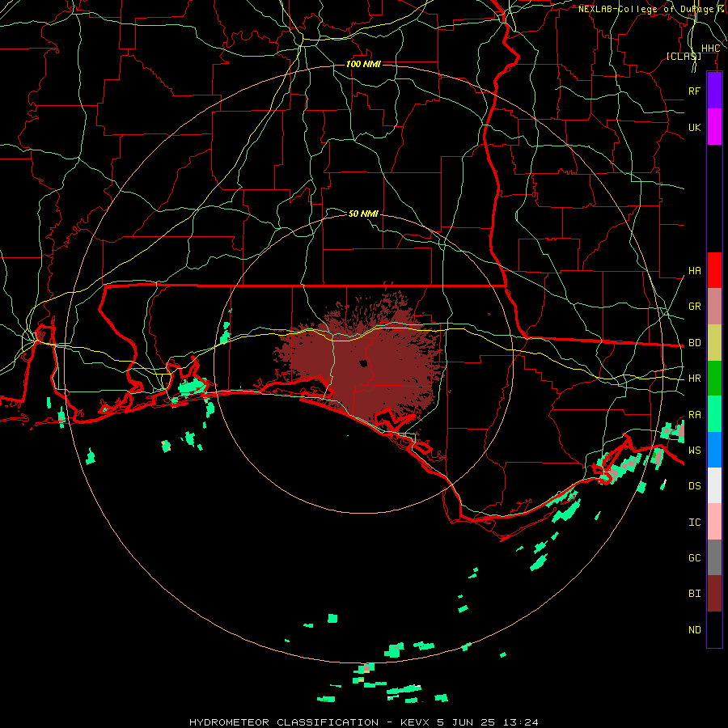Click the blue WS legend color block
The width and height of the screenshot is (728, 728).
[x=714, y=450]
